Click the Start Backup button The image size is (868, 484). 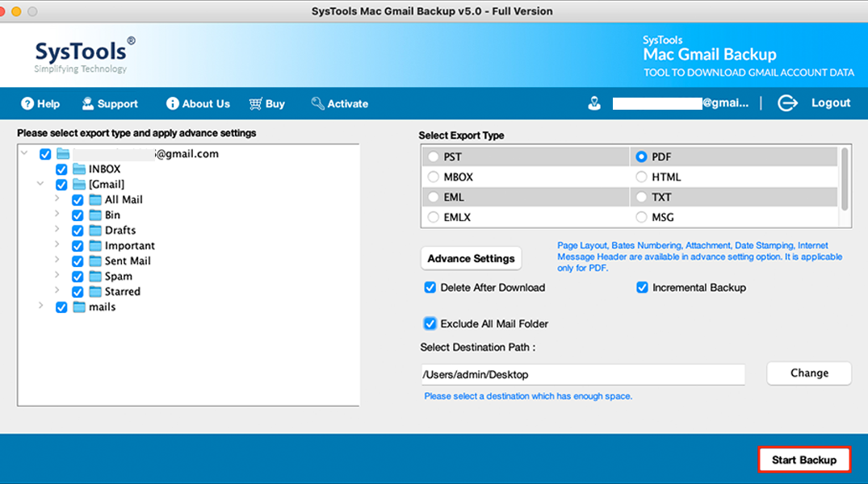(x=804, y=460)
